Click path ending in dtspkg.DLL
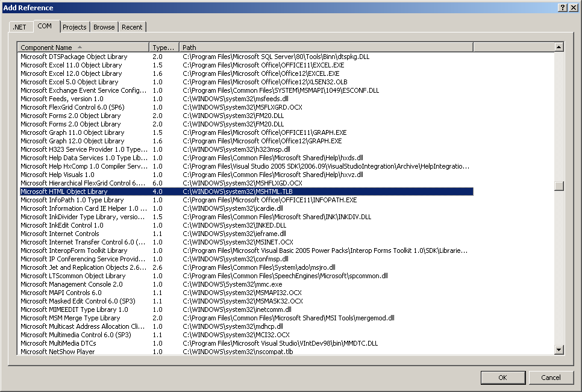 click(276, 57)
